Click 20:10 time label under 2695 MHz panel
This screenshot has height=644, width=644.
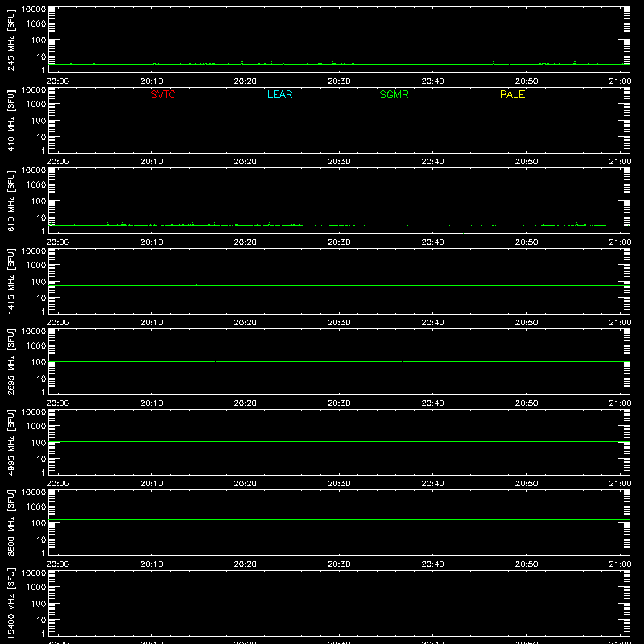tap(151, 403)
